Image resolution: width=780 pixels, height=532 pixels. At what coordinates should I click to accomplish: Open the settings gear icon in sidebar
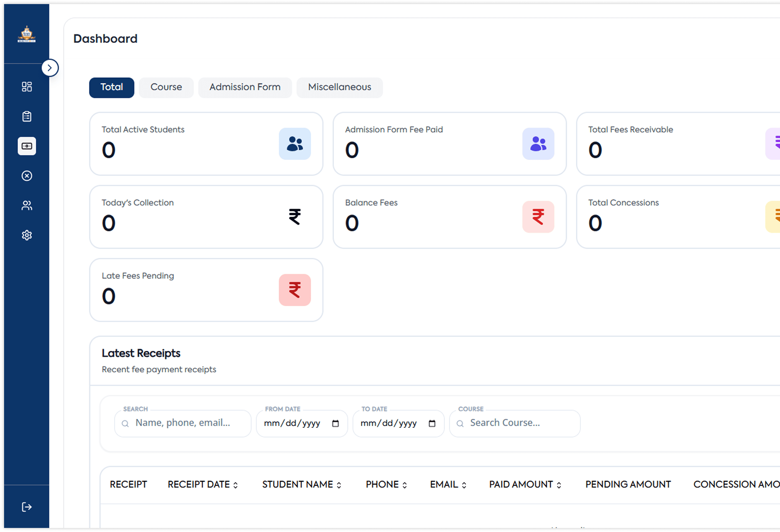pyautogui.click(x=27, y=235)
